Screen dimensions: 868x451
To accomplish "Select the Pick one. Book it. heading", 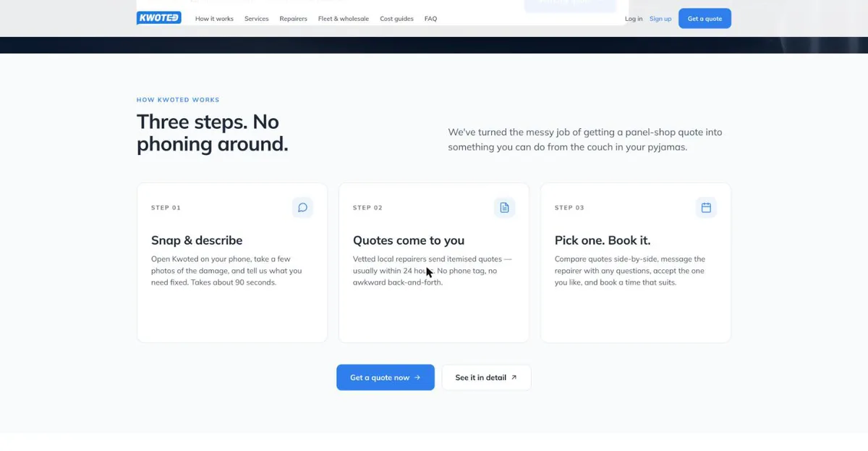I will coord(603,240).
